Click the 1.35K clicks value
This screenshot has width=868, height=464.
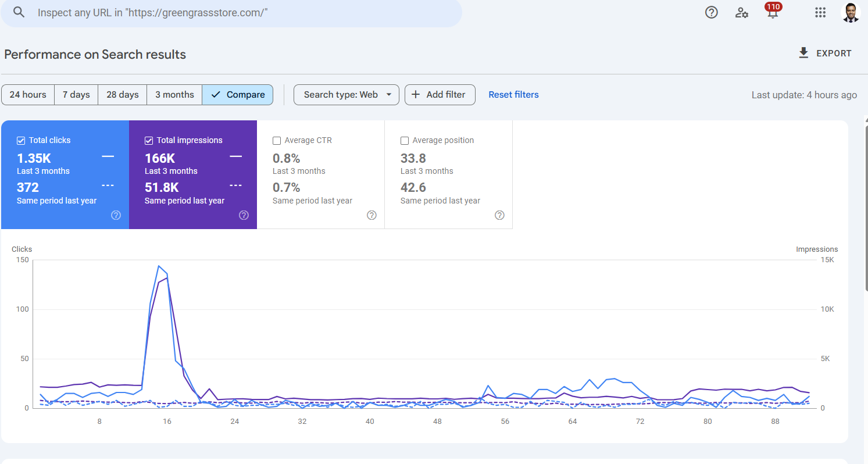[34, 158]
